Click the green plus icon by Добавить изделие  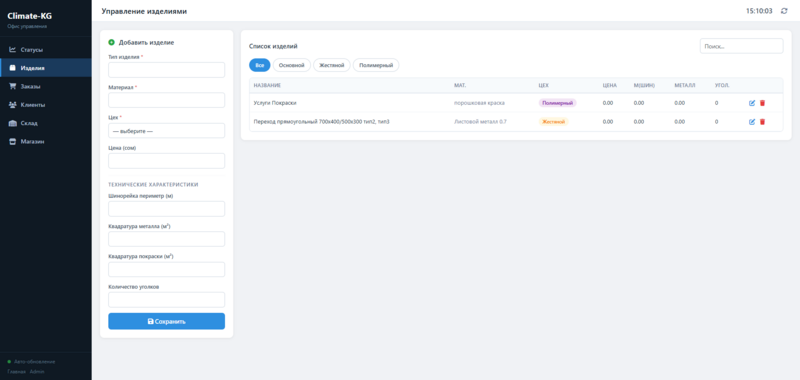(x=112, y=42)
